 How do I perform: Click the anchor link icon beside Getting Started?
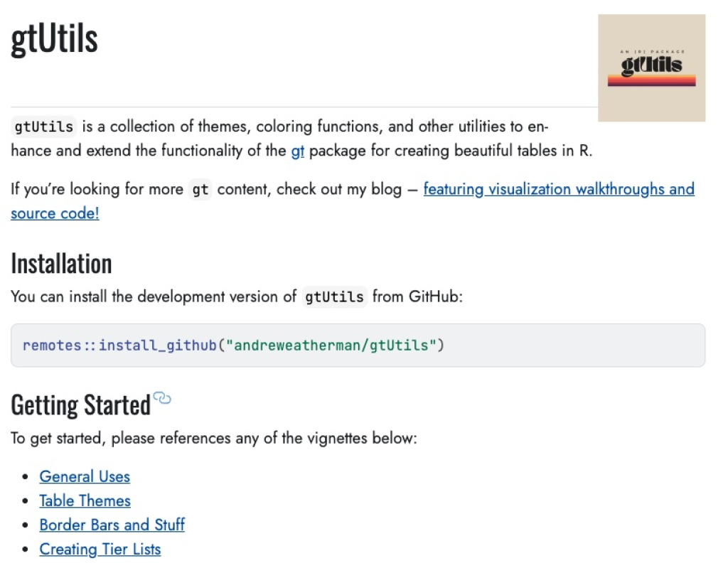[162, 398]
